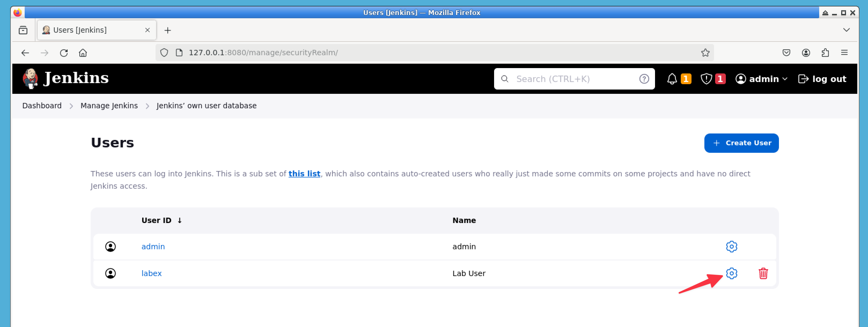Expand Dashboard breadcrumb chevron

pyautogui.click(x=71, y=106)
